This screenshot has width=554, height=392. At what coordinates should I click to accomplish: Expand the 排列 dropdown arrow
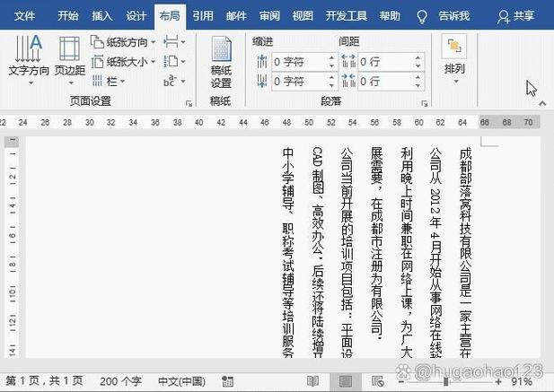click(456, 82)
